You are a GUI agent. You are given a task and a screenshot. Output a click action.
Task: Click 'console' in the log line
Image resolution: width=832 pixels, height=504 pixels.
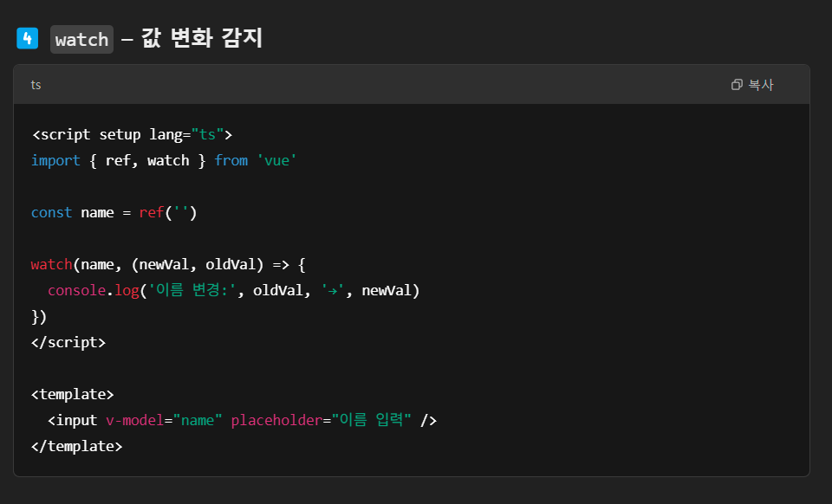pyautogui.click(x=76, y=290)
